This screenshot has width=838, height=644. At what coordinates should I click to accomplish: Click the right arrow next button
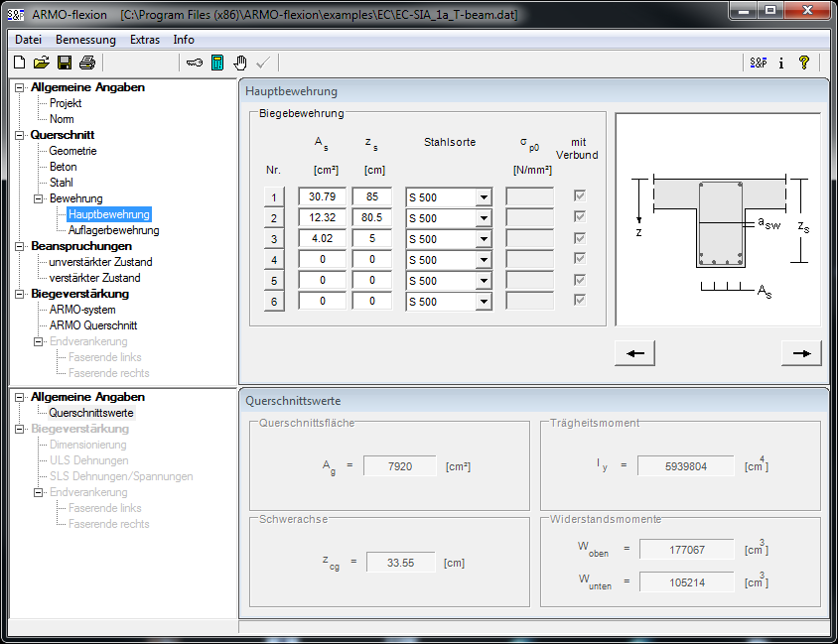click(801, 353)
